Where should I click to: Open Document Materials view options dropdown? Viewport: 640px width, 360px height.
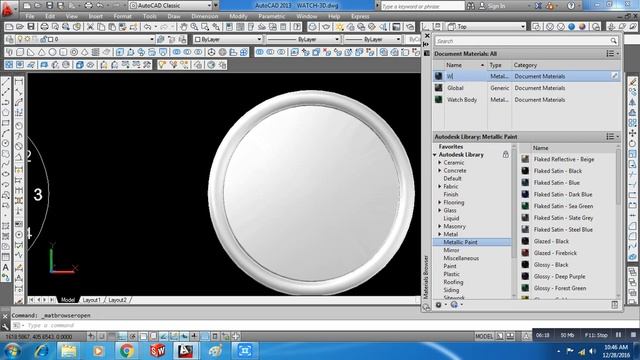[612, 54]
